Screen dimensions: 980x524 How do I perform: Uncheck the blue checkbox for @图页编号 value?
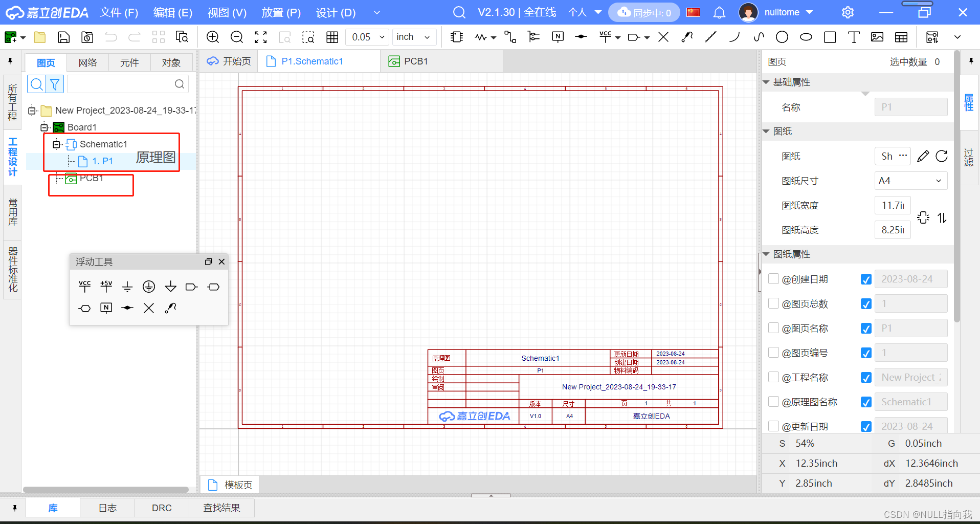(866, 353)
